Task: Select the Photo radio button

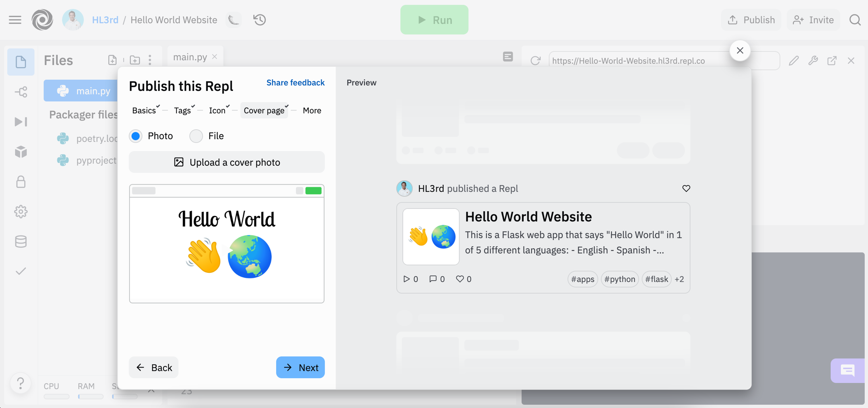Action: [x=135, y=136]
